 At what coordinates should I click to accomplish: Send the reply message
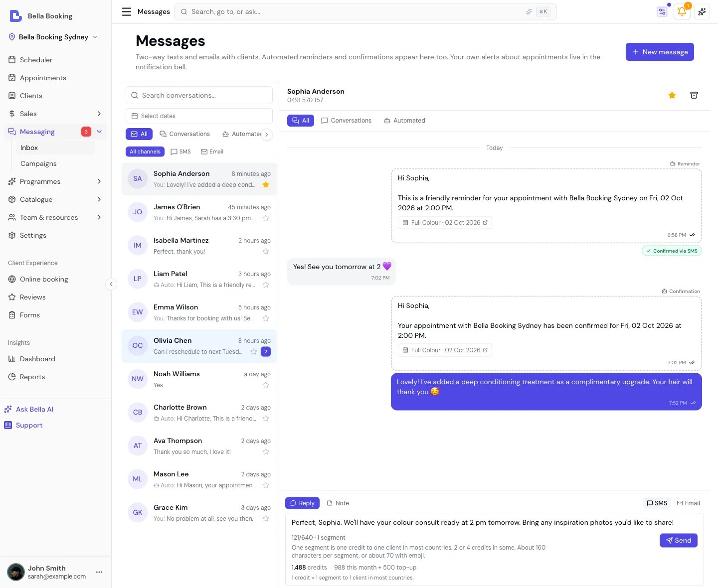point(679,540)
